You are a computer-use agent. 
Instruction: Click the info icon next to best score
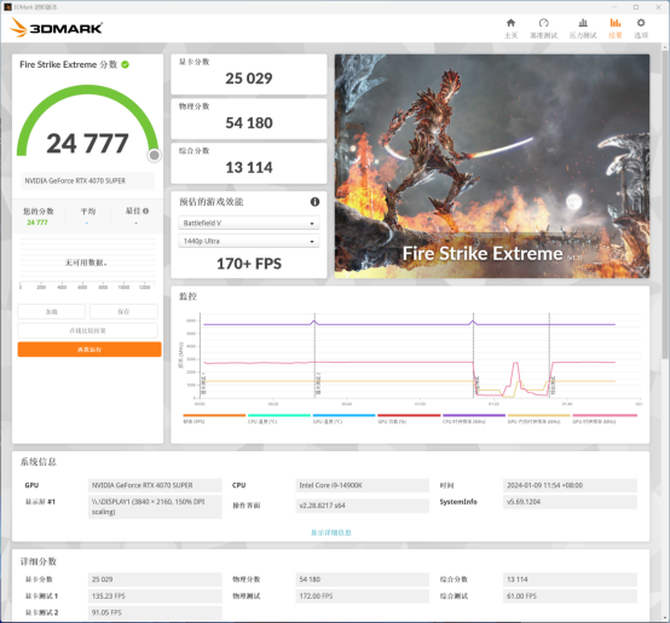click(146, 211)
